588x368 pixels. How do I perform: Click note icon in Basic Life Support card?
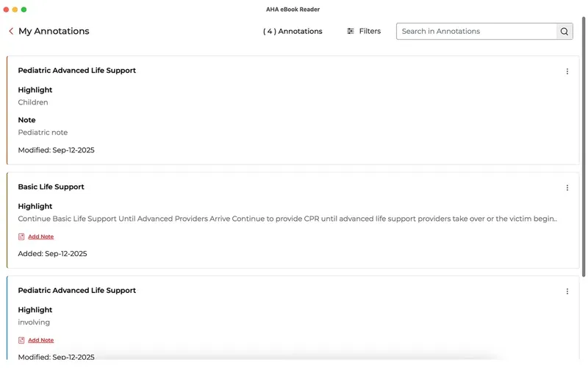tap(21, 236)
